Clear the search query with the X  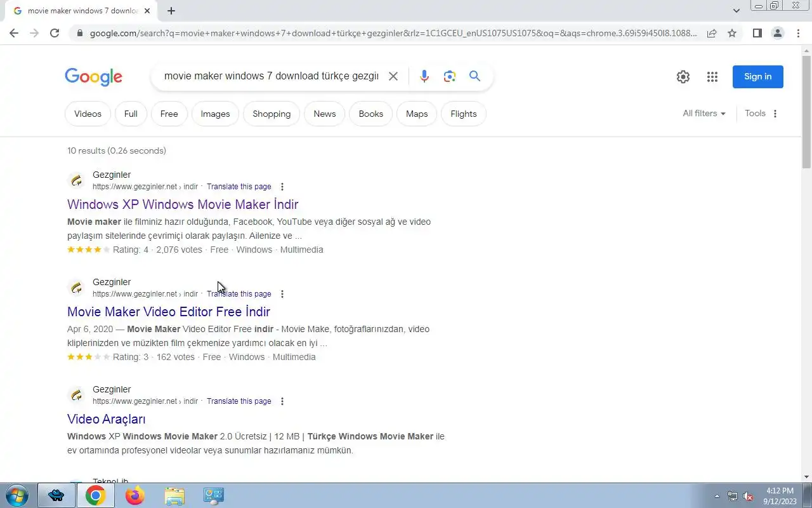point(393,76)
